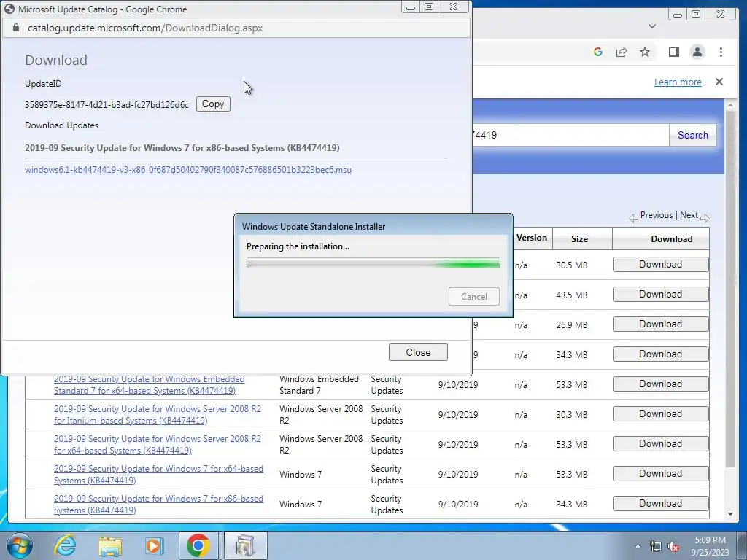Maximize the Download dialog window

coord(429,7)
